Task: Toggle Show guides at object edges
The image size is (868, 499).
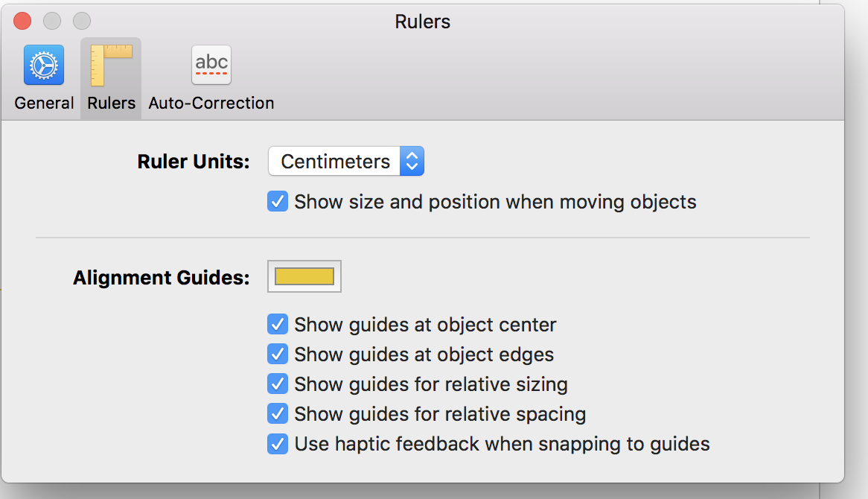Action: pos(277,355)
